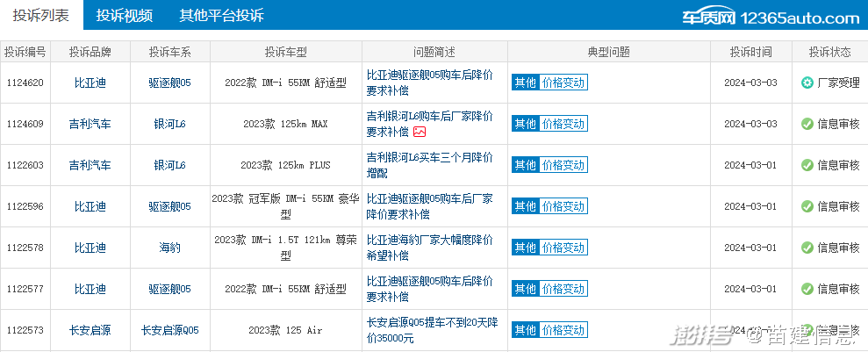Open complaint 吉利银河L6买车三个月降价增配

[429, 165]
